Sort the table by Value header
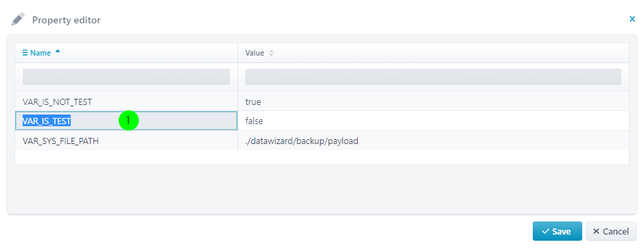 coord(255,53)
